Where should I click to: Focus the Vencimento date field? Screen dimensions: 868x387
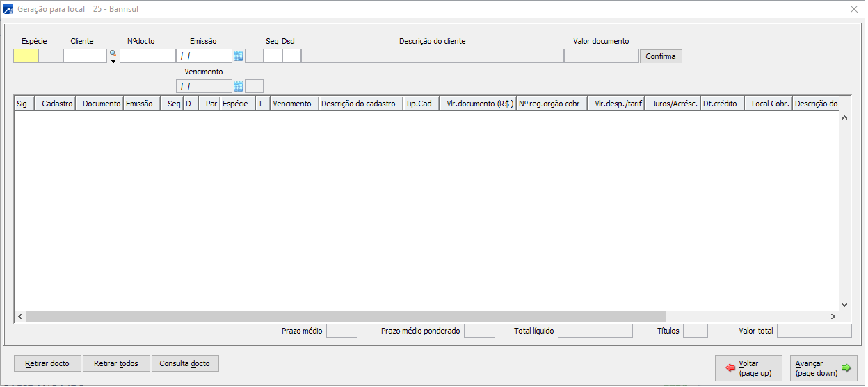tap(204, 87)
